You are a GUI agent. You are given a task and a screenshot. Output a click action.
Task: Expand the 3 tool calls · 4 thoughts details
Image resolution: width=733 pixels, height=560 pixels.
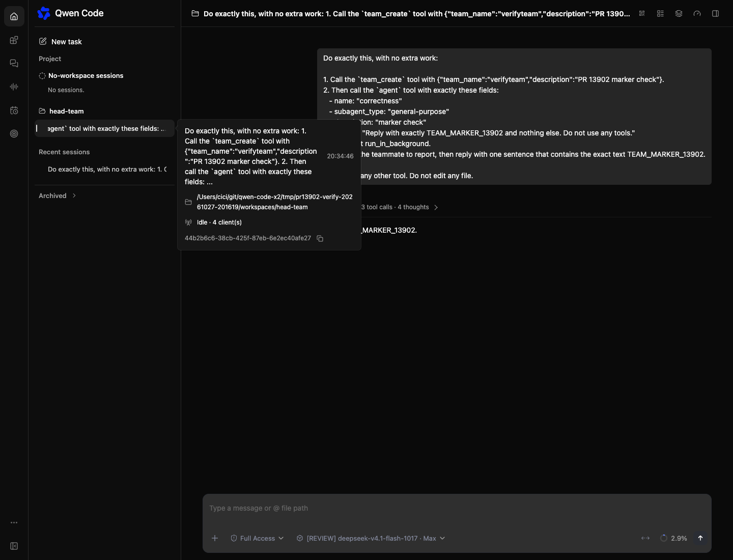pos(399,207)
